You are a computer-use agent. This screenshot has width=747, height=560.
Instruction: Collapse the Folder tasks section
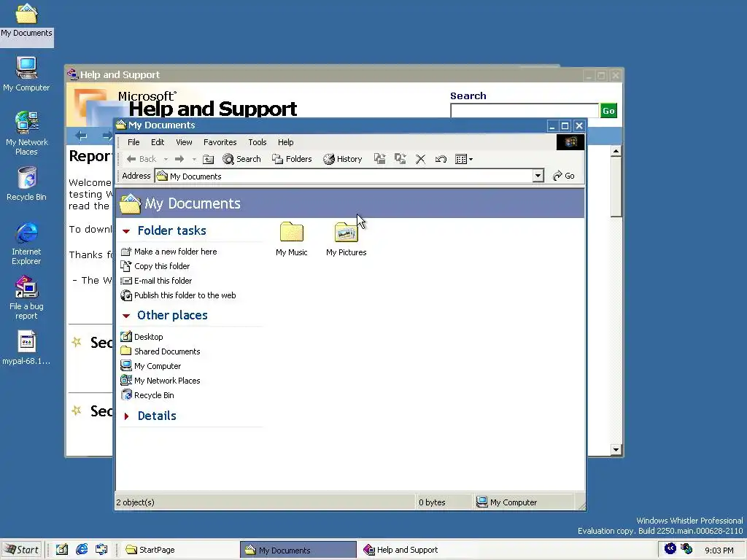click(126, 231)
